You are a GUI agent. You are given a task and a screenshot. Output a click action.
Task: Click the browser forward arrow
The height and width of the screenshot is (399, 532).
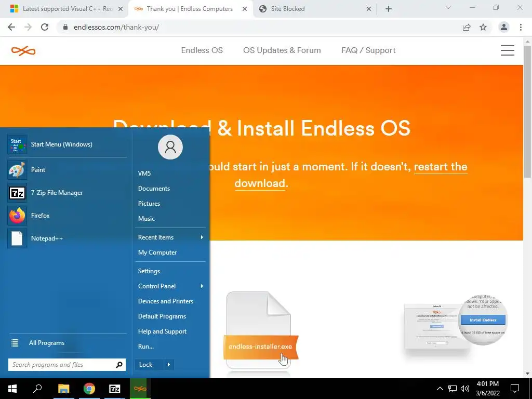pos(28,27)
